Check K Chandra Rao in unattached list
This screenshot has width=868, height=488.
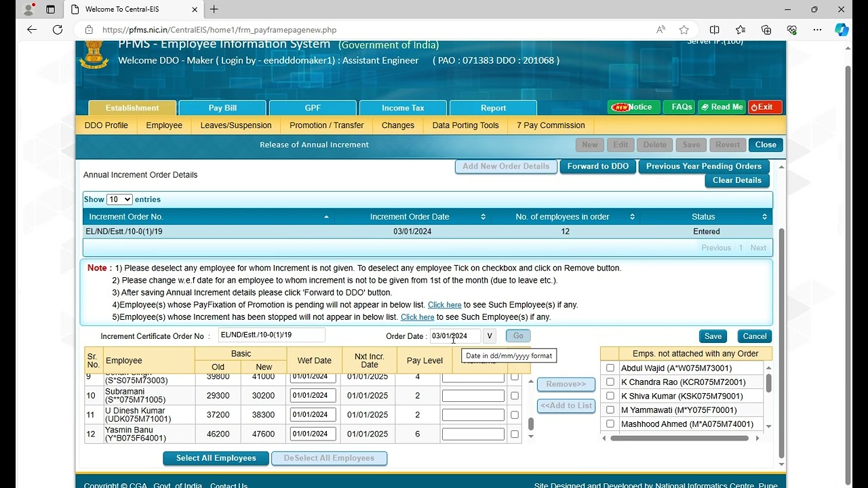(x=610, y=382)
